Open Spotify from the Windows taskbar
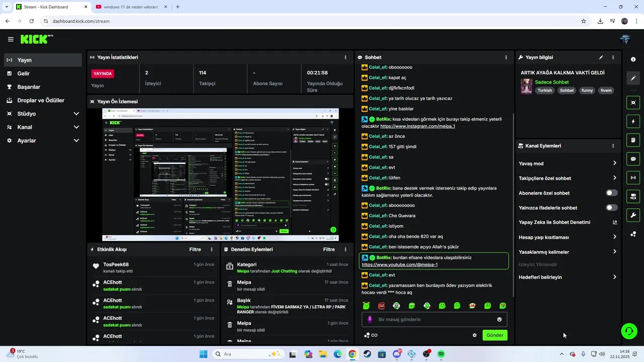 pyautogui.click(x=441, y=354)
